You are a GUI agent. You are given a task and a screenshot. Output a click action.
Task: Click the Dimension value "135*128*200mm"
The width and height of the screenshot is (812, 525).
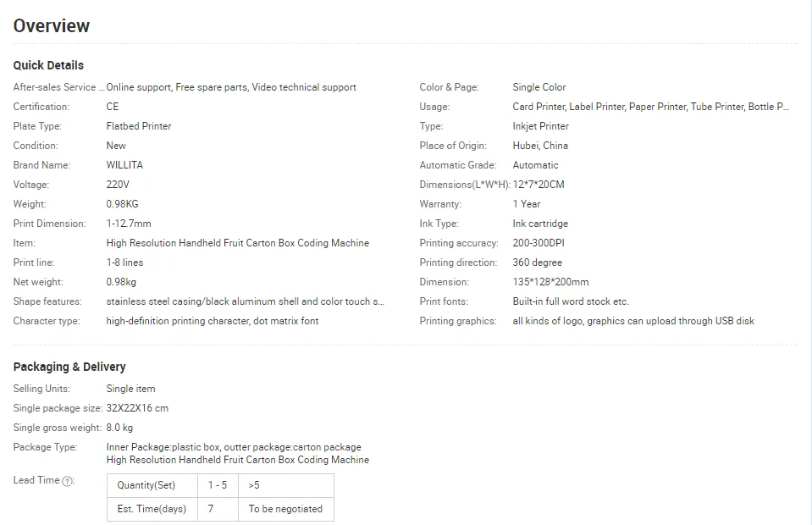click(550, 282)
